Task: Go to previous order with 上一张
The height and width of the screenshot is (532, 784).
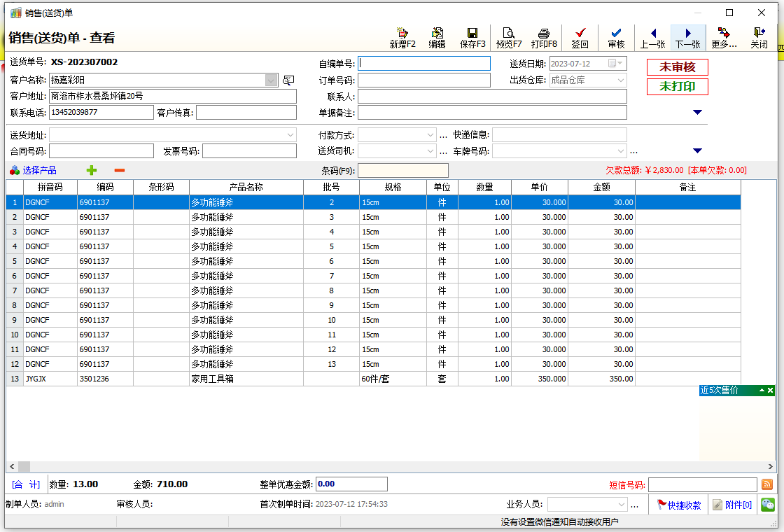Action: coord(652,38)
